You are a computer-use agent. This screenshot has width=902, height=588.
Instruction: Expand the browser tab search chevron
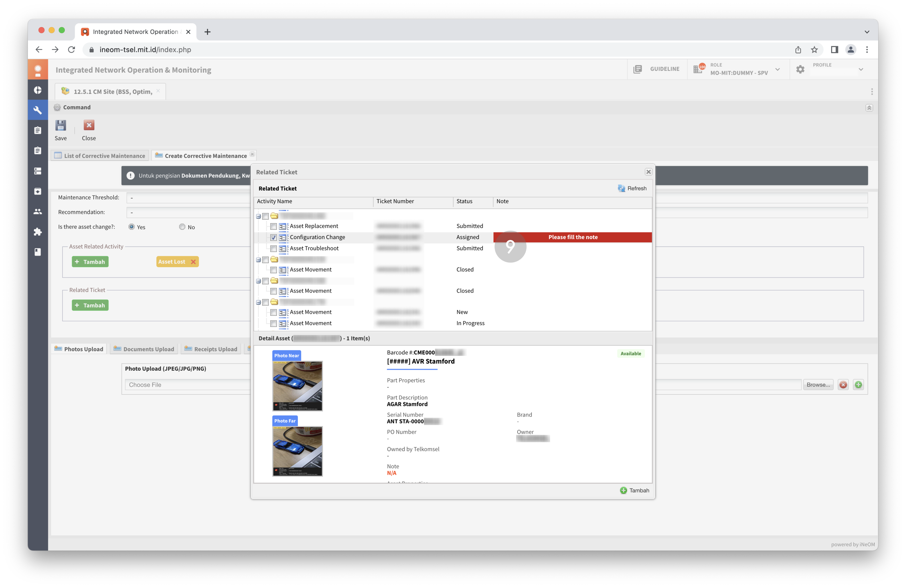click(867, 32)
